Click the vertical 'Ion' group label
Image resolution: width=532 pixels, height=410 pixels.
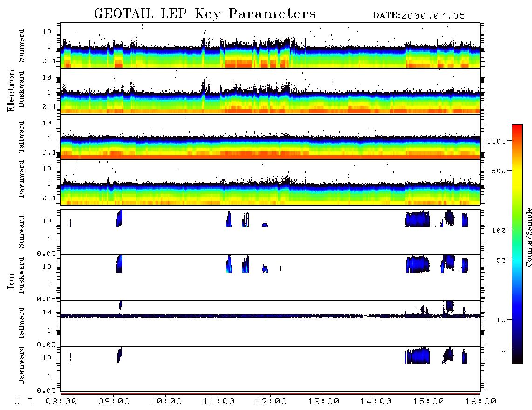click(11, 280)
